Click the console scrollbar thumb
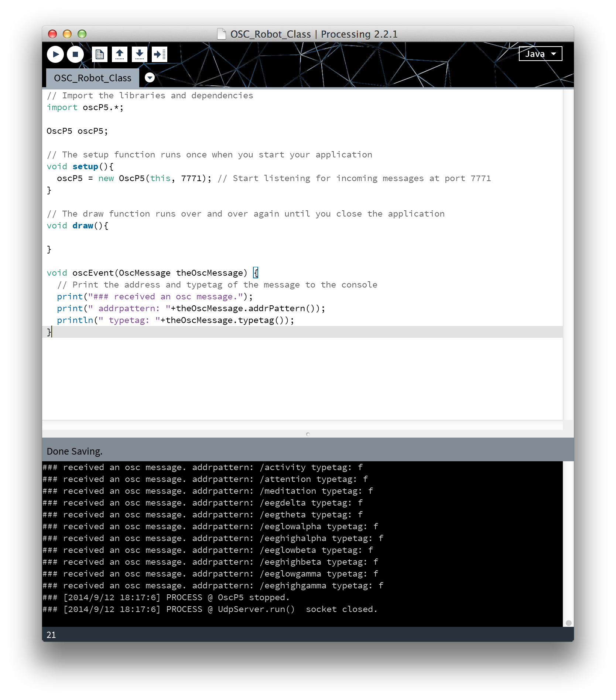 pos(569,623)
